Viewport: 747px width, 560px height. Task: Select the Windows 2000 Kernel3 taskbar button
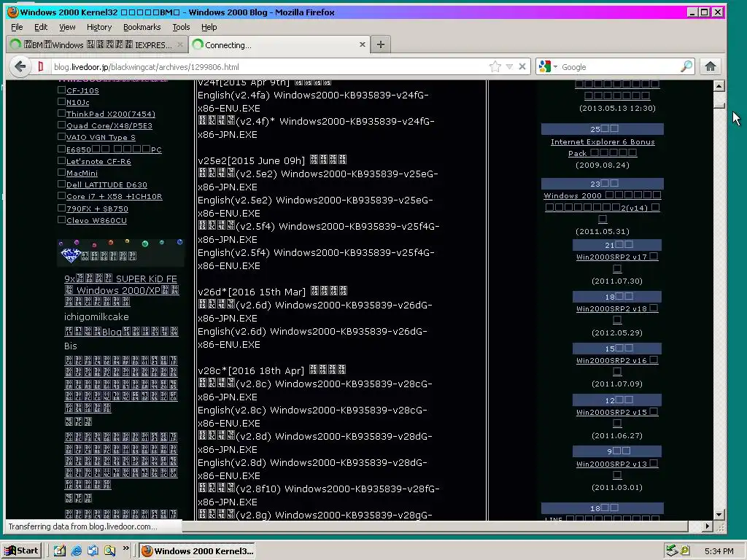(x=197, y=551)
